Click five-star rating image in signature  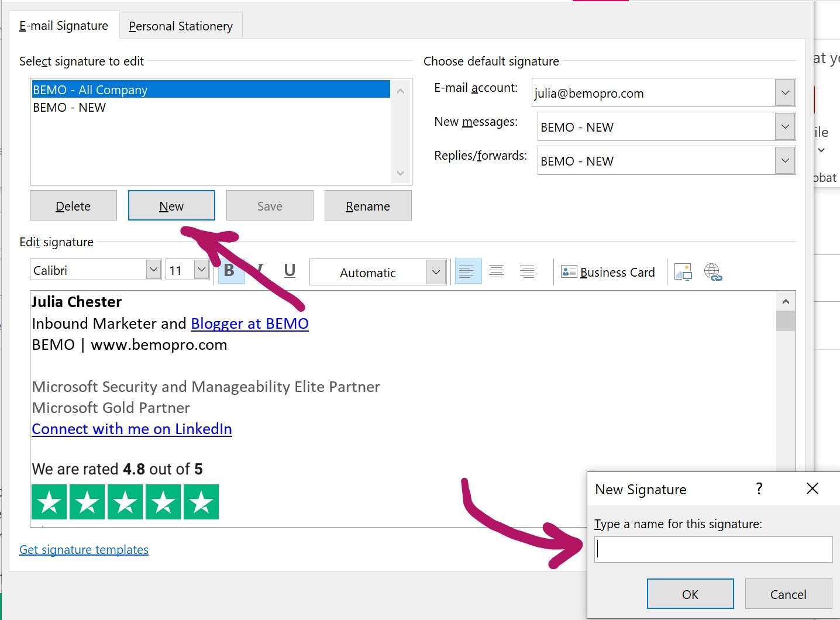pos(125,502)
